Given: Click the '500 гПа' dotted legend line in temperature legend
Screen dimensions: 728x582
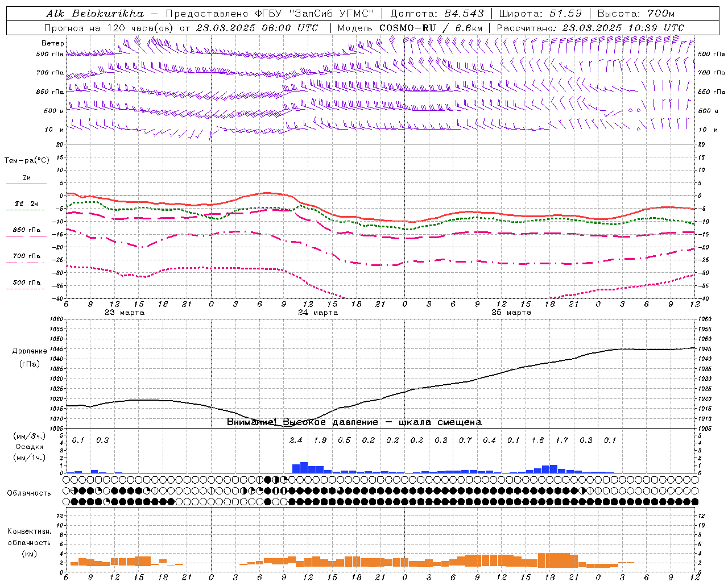Looking at the screenshot, I should coord(26,289).
